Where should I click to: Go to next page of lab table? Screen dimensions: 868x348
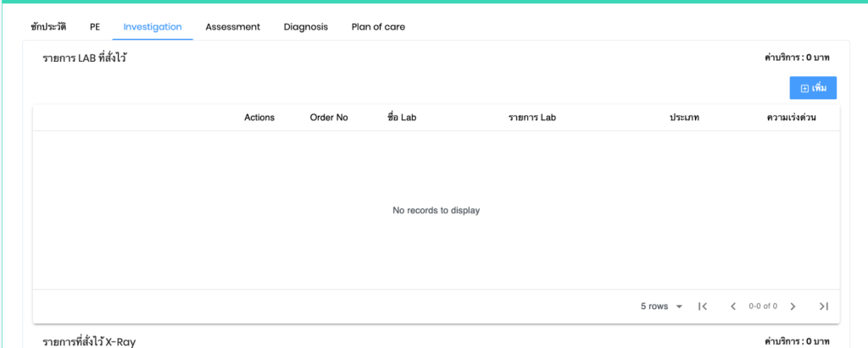point(793,307)
